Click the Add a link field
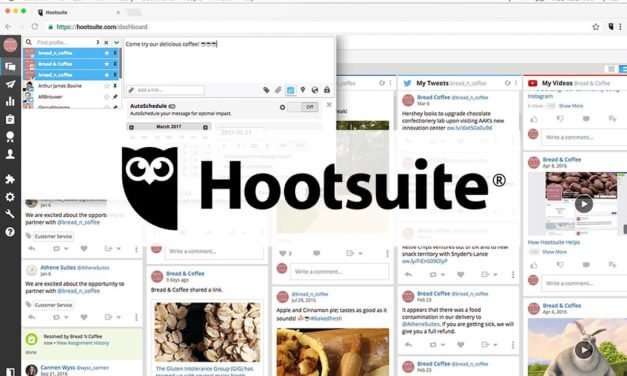The image size is (627, 376). click(166, 90)
